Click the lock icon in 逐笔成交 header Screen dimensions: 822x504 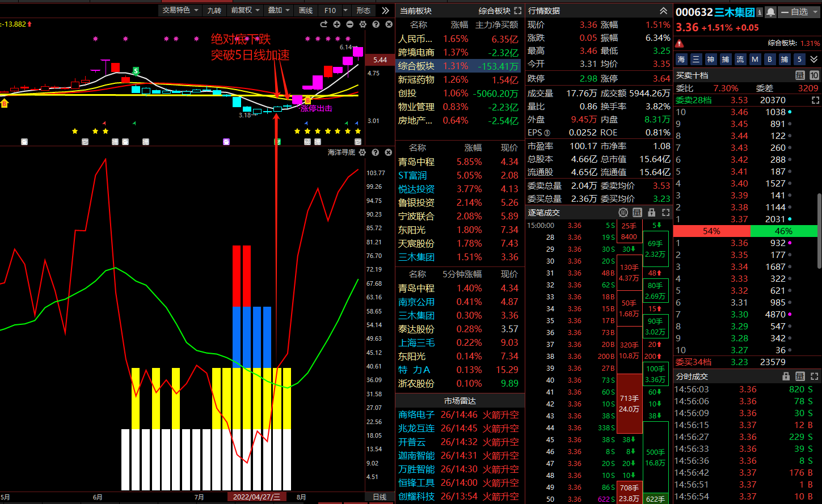coord(651,213)
